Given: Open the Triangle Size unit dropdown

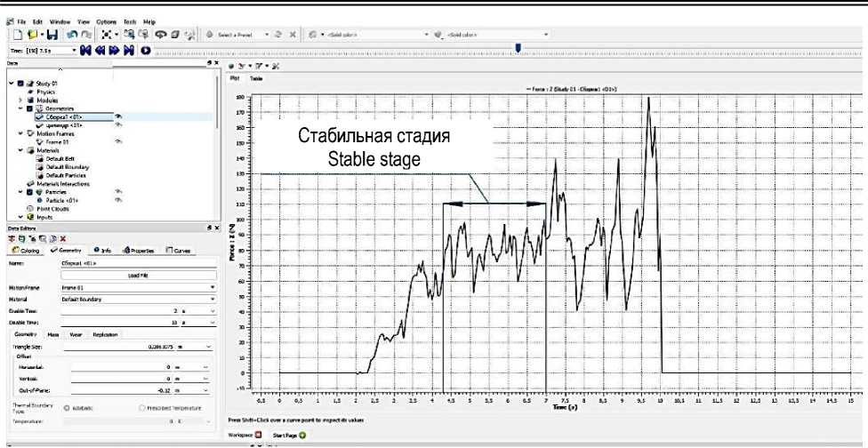Looking at the screenshot, I should coord(209,347).
